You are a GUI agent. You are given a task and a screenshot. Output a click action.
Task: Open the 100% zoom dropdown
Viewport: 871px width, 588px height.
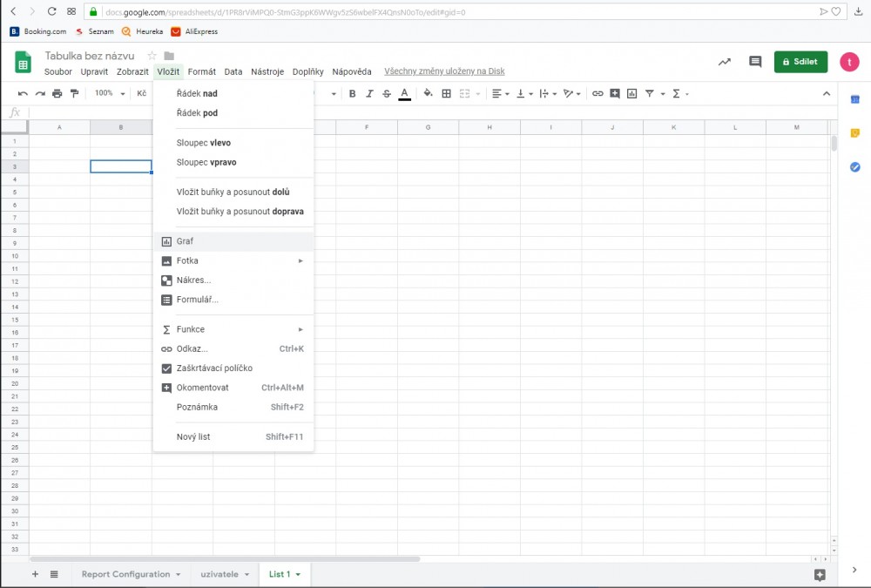110,93
